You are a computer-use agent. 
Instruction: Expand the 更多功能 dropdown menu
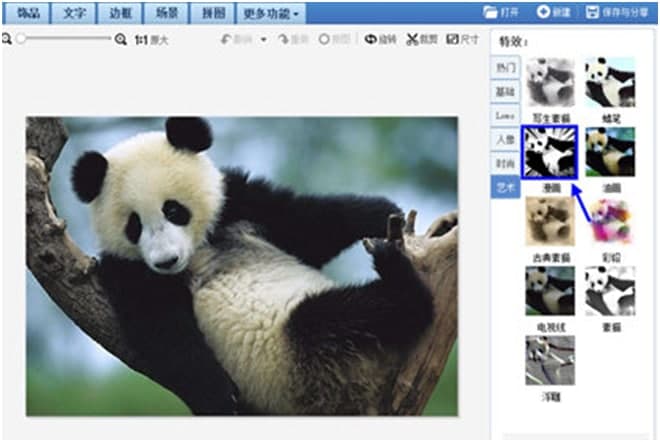[271, 13]
